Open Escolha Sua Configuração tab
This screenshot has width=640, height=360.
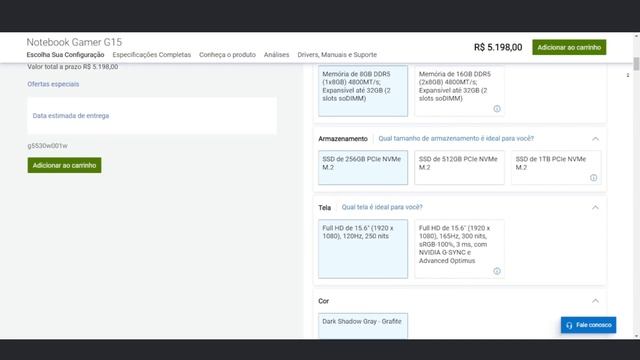(x=65, y=55)
